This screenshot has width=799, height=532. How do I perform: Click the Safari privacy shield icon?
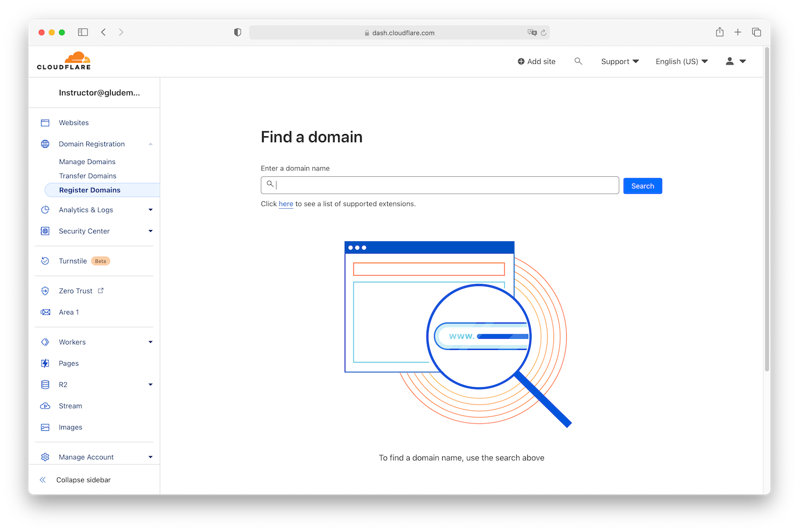coord(238,32)
